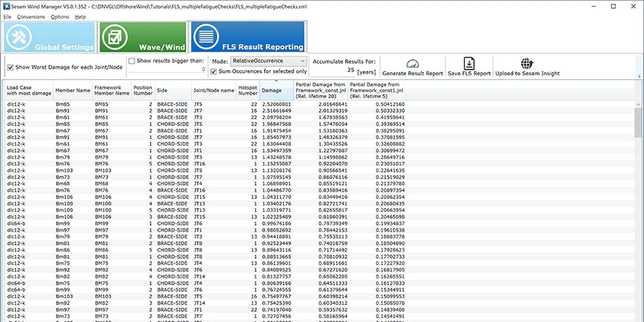The image size is (644, 322).
Task: Click the Save FLS Report download icon
Action: coord(469,63)
